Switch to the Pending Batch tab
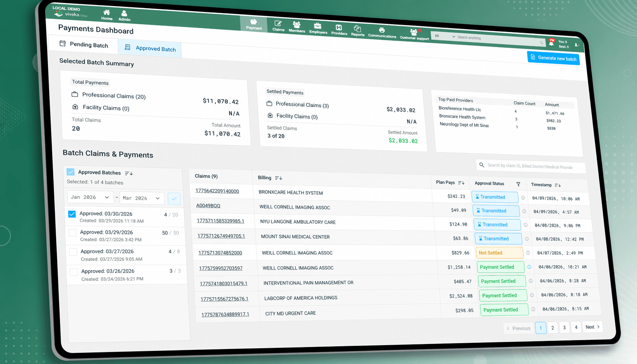The width and height of the screenshot is (637, 364). coord(84,45)
